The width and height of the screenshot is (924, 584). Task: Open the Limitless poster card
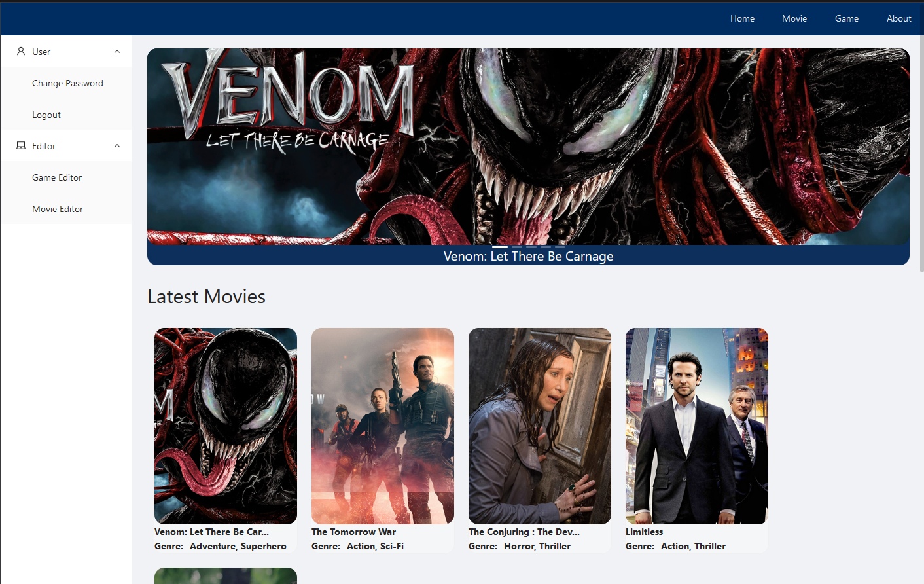coord(697,426)
